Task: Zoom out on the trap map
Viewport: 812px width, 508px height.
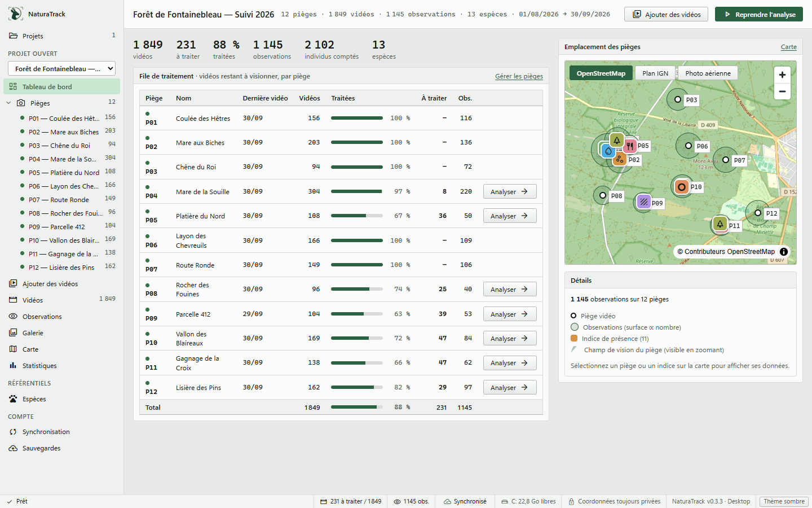Action: tap(782, 91)
